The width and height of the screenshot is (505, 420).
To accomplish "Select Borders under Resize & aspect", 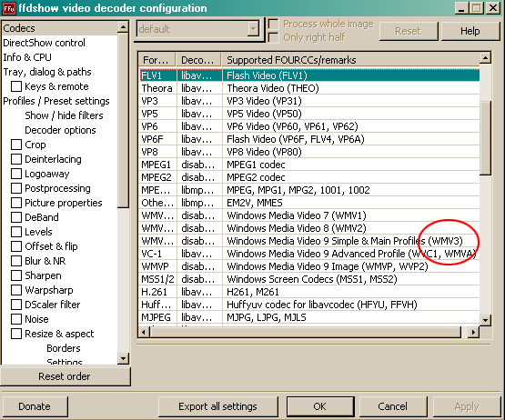I will (64, 348).
